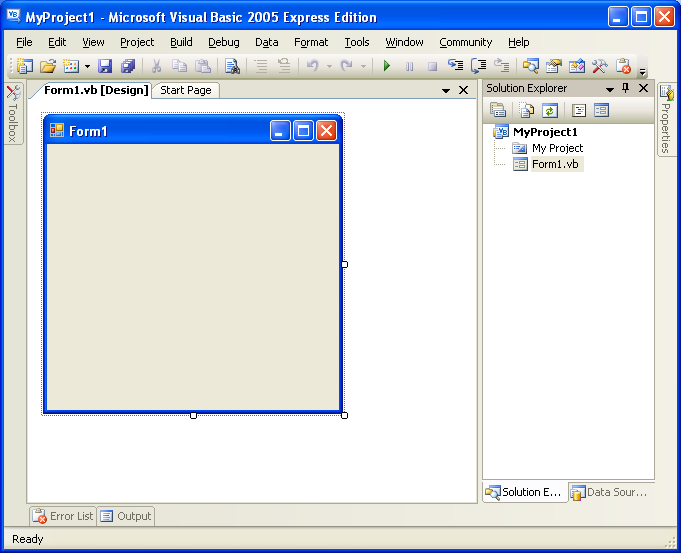
Task: Click the Add New Item icon
Action: [x=71, y=66]
